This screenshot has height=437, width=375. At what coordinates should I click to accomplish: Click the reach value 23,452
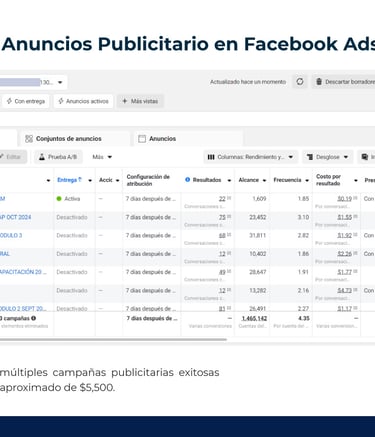coord(258,217)
